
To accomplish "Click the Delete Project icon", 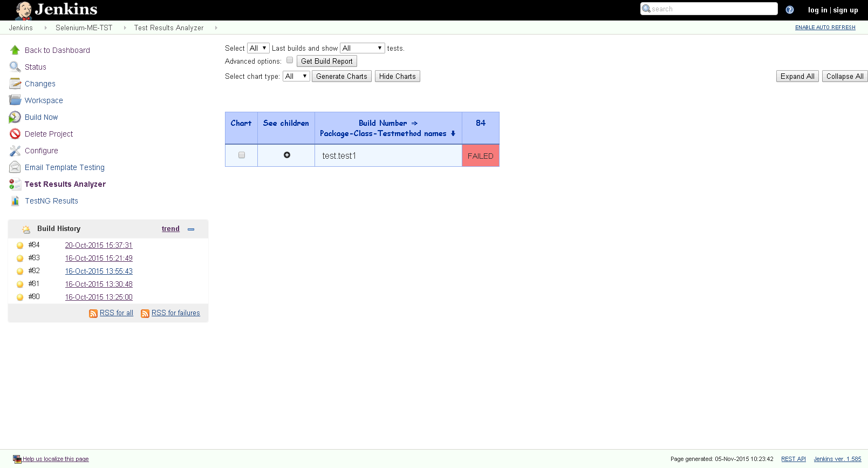I will [15, 134].
